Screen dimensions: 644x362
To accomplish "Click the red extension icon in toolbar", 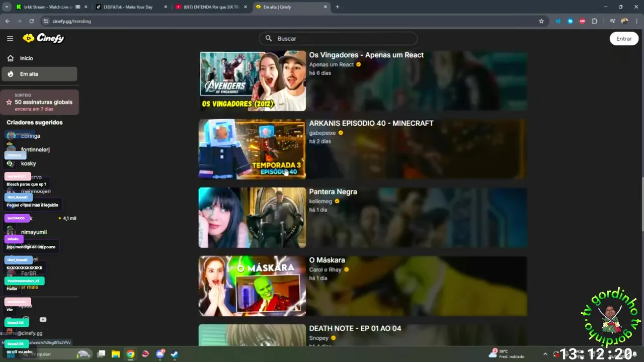I will tap(582, 21).
